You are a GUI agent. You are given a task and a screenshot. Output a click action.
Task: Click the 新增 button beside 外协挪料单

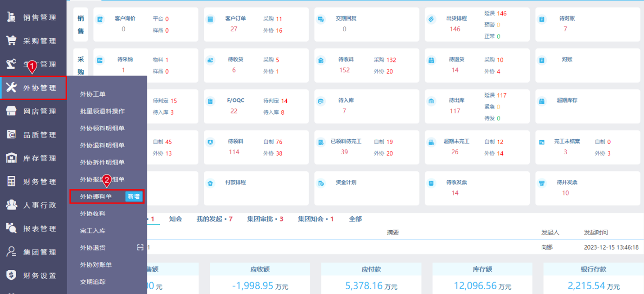click(133, 196)
